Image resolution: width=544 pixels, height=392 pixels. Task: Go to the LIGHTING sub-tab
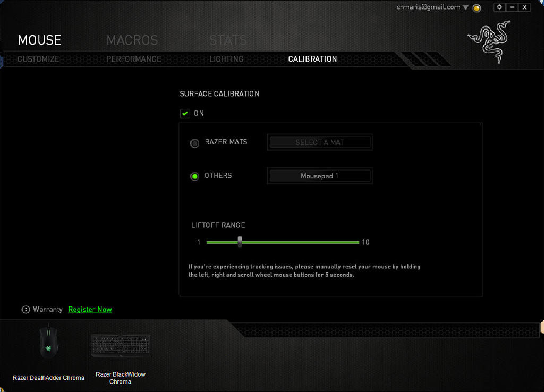[x=226, y=59]
